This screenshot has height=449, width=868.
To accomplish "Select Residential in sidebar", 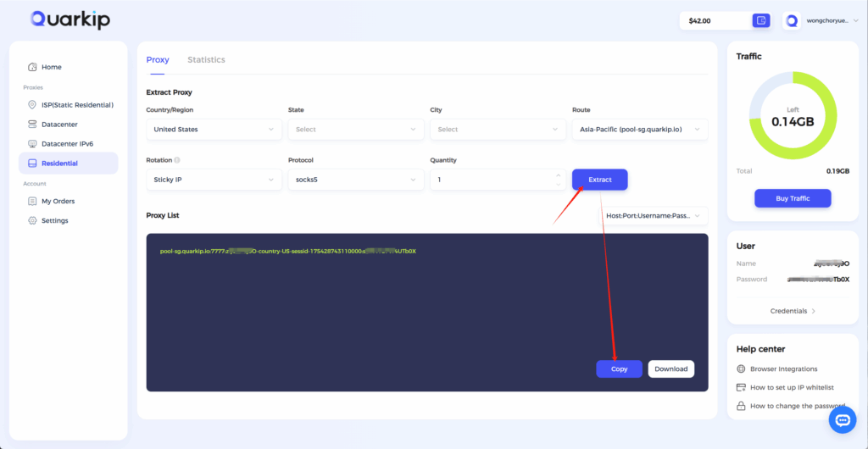I will (x=68, y=164).
